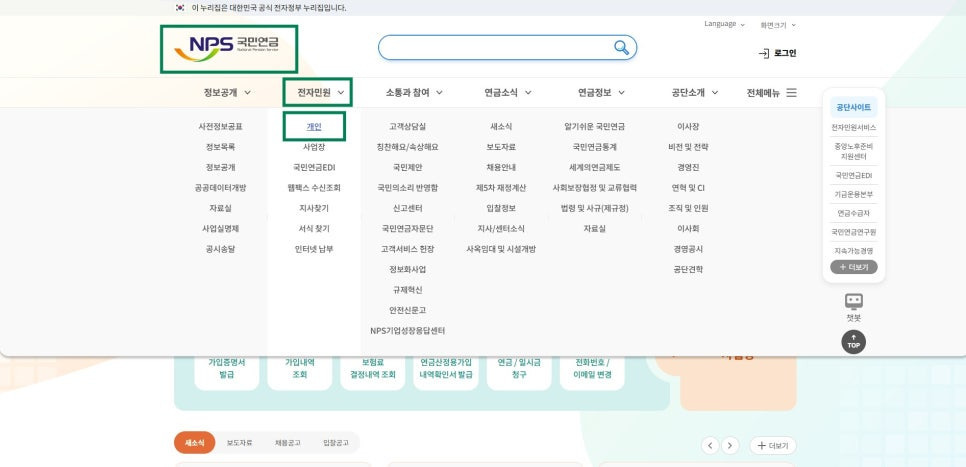Click the TOP scroll-up button
Viewport: 966px width, 467px height.
click(853, 342)
